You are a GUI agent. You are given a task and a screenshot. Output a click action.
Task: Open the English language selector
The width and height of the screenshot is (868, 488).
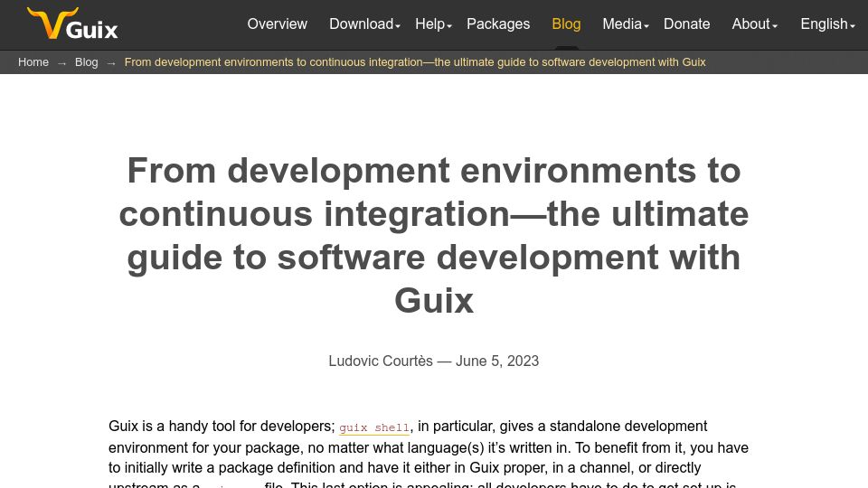coord(827,23)
